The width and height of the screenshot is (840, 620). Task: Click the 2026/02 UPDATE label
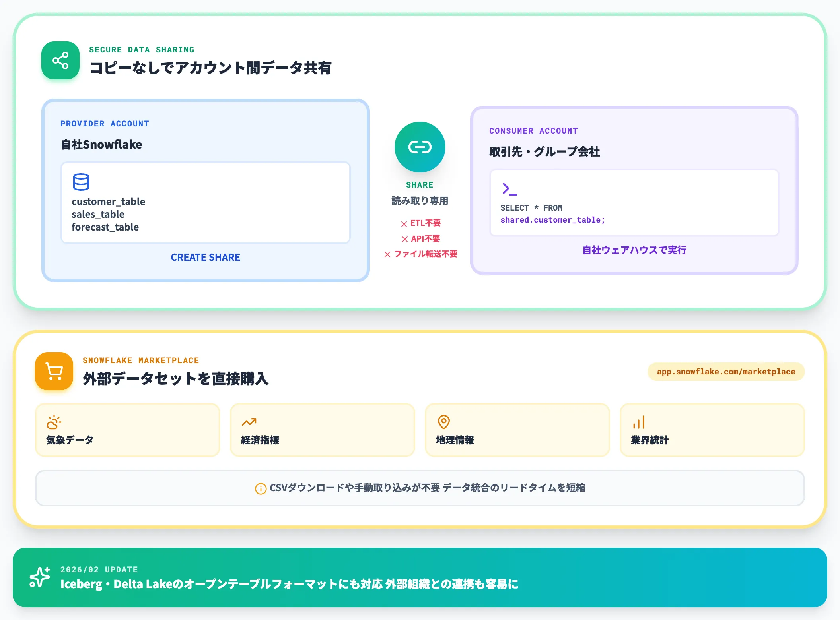99,570
